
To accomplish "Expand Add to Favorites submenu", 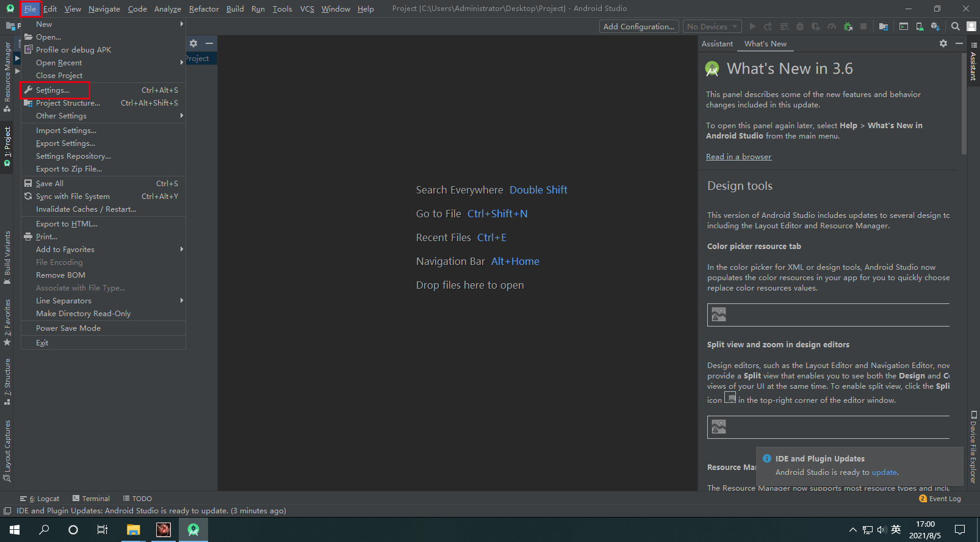I will pyautogui.click(x=103, y=249).
